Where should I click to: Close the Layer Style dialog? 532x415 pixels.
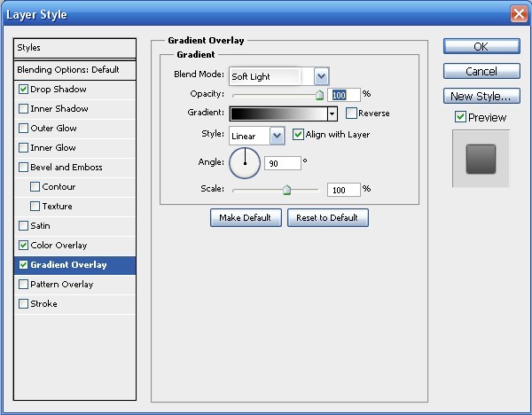[x=519, y=14]
